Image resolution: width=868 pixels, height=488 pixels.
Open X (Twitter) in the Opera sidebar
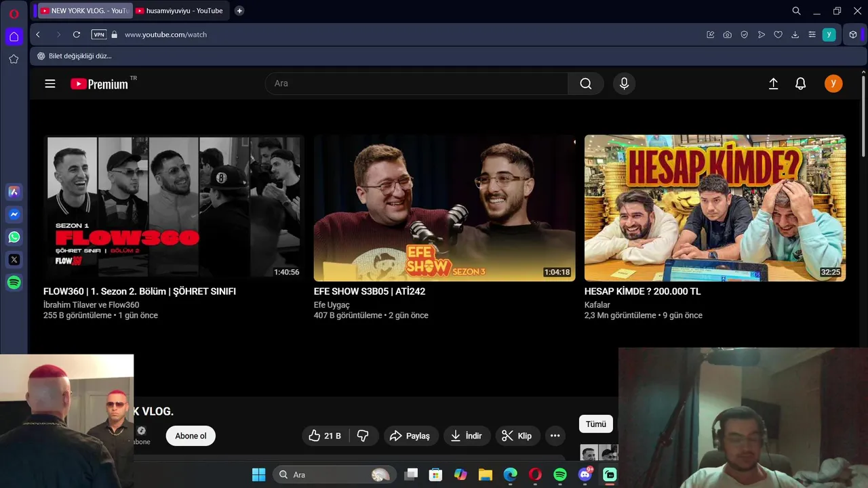[14, 260]
